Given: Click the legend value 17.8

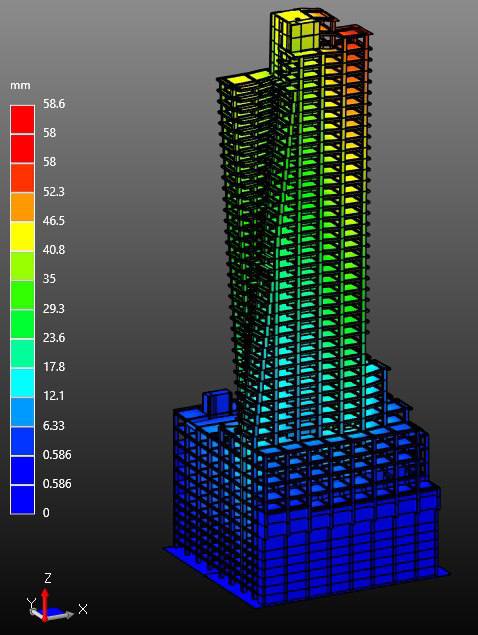Looking at the screenshot, I should pos(54,367).
